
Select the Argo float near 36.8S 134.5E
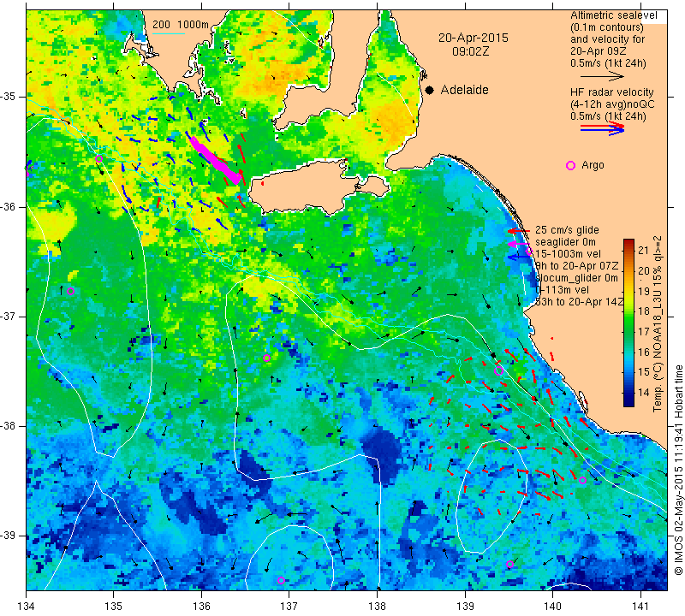coord(71,291)
